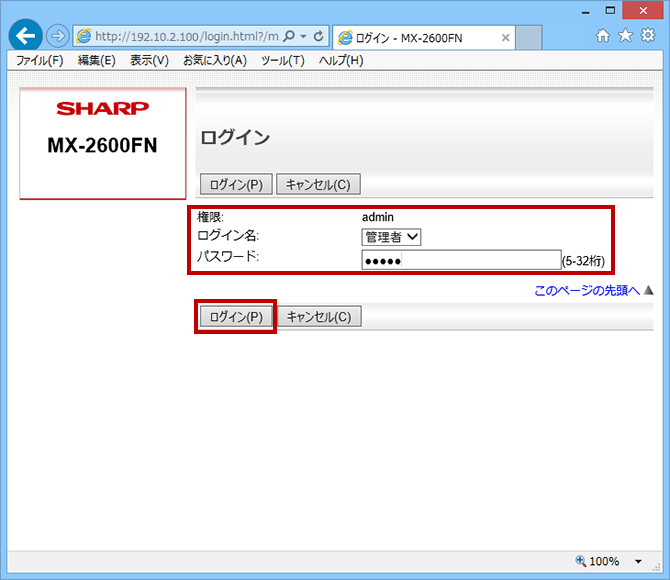Click the address bar search magnifier icon
The width and height of the screenshot is (670, 580).
(x=289, y=36)
